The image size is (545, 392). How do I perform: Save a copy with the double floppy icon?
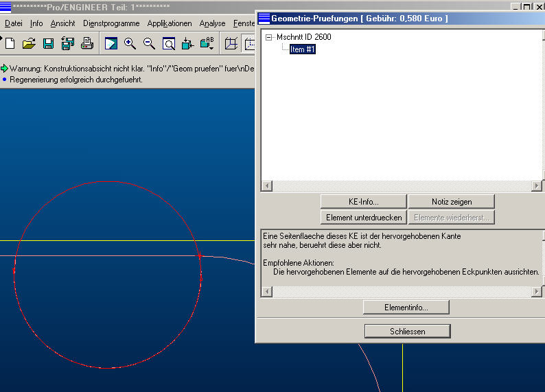(x=68, y=43)
